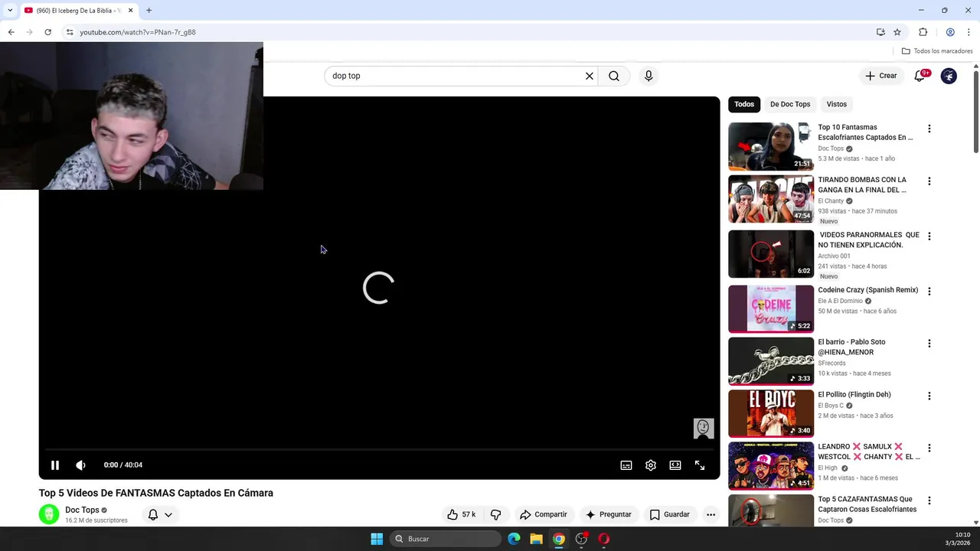This screenshot has height=551, width=980.
Task: Close the El Iceberg De La Biblia tab
Action: click(x=130, y=10)
